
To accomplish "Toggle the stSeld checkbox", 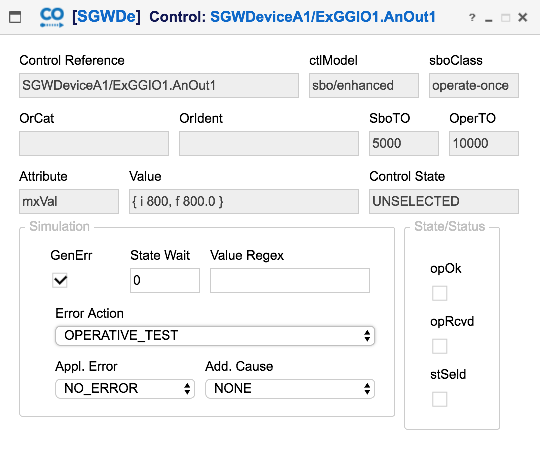I will 439,399.
